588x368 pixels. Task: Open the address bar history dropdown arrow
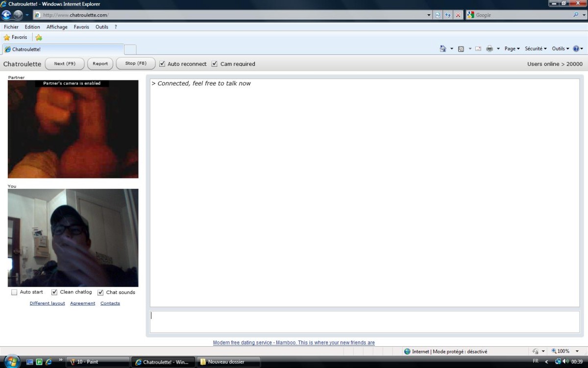[x=429, y=15]
